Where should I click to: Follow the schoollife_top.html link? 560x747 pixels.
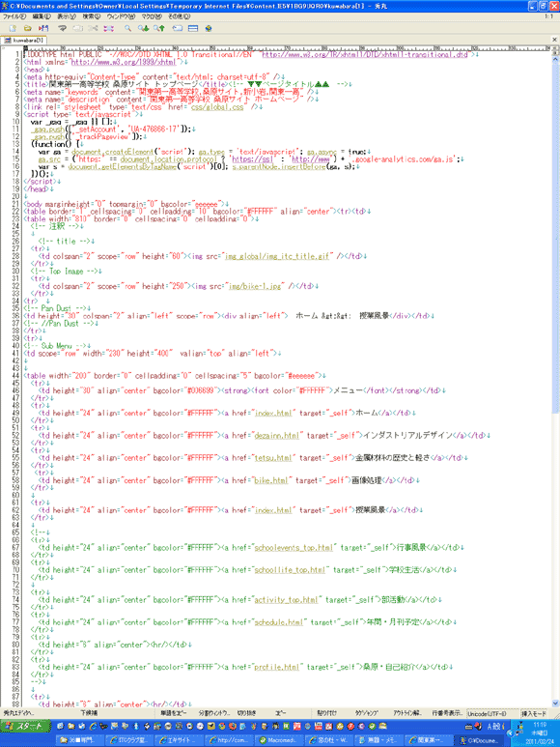point(290,570)
